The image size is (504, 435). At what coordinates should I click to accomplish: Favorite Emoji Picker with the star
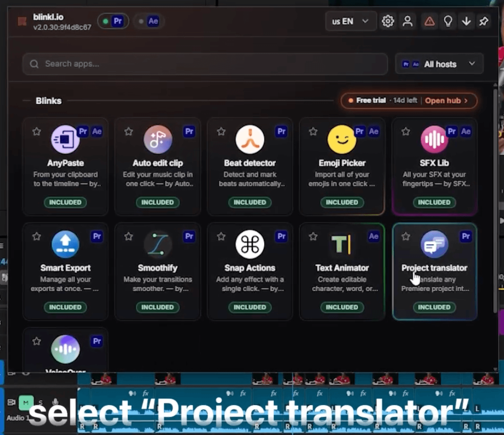click(313, 131)
